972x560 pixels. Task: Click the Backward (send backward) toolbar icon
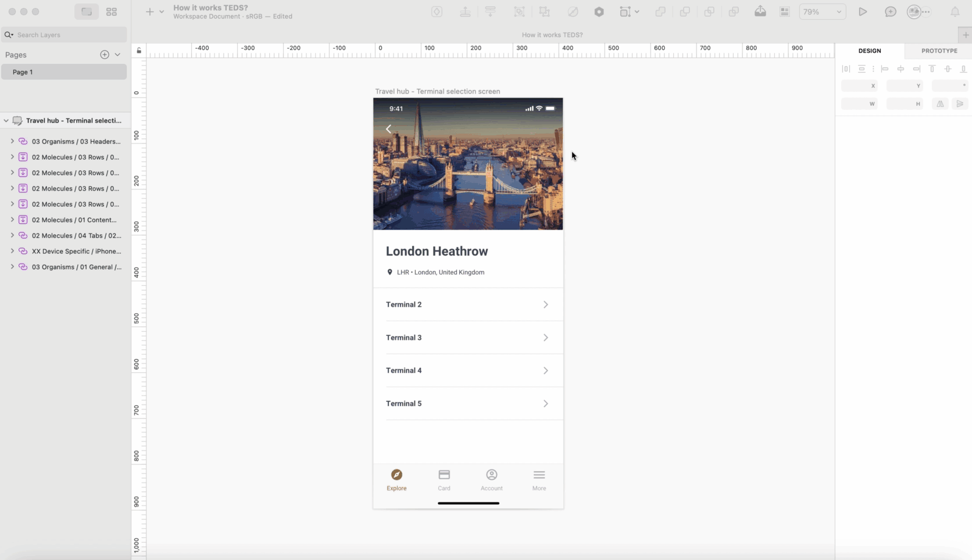491,12
